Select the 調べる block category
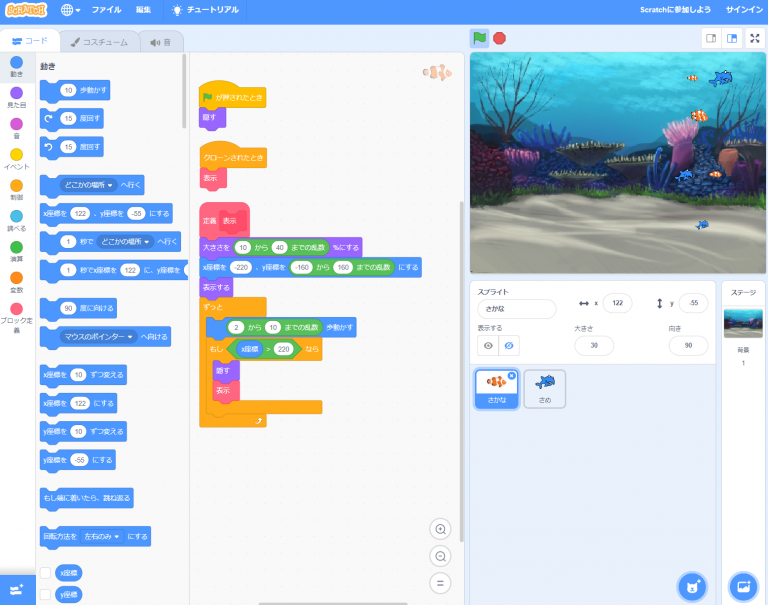Image resolution: width=768 pixels, height=605 pixels. (17, 221)
